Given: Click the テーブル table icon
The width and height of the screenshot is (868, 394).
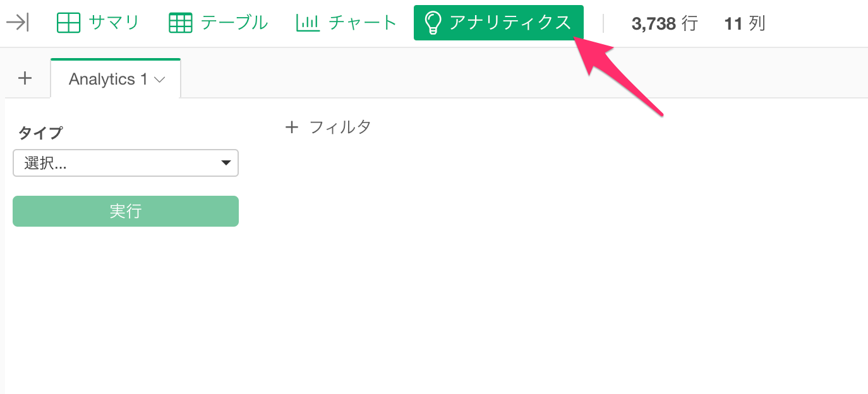Looking at the screenshot, I should (x=181, y=23).
